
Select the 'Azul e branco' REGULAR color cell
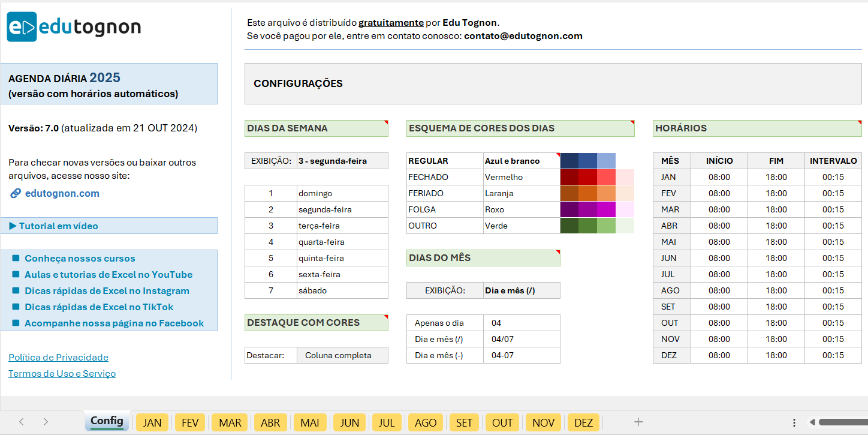[x=522, y=161]
